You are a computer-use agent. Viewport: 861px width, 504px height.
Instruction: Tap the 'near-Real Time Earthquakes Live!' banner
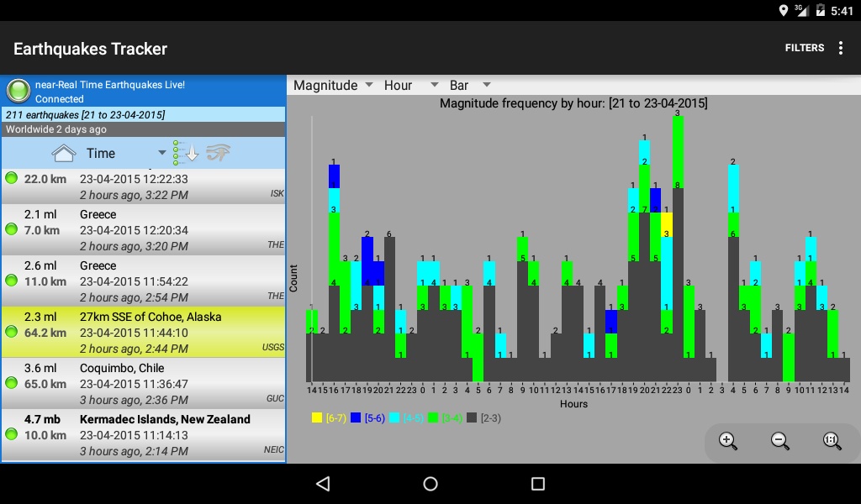pos(110,85)
